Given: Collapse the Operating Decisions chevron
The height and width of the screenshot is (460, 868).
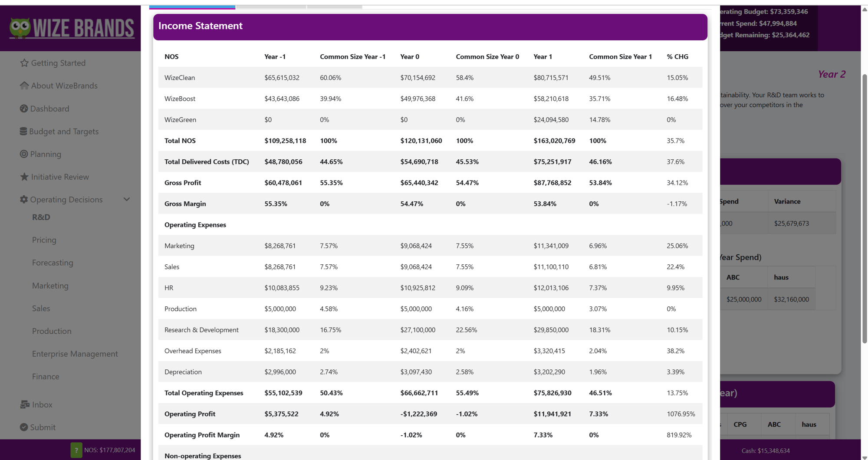Looking at the screenshot, I should click(x=127, y=200).
